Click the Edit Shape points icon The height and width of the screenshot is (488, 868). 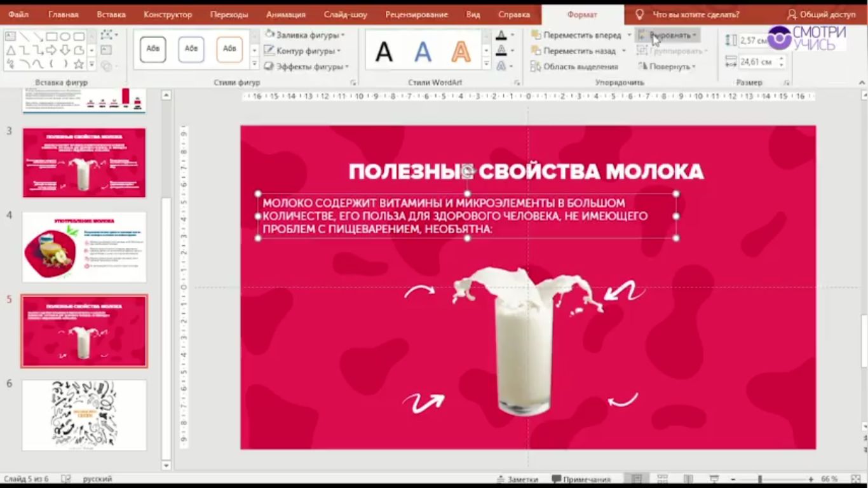tap(107, 35)
